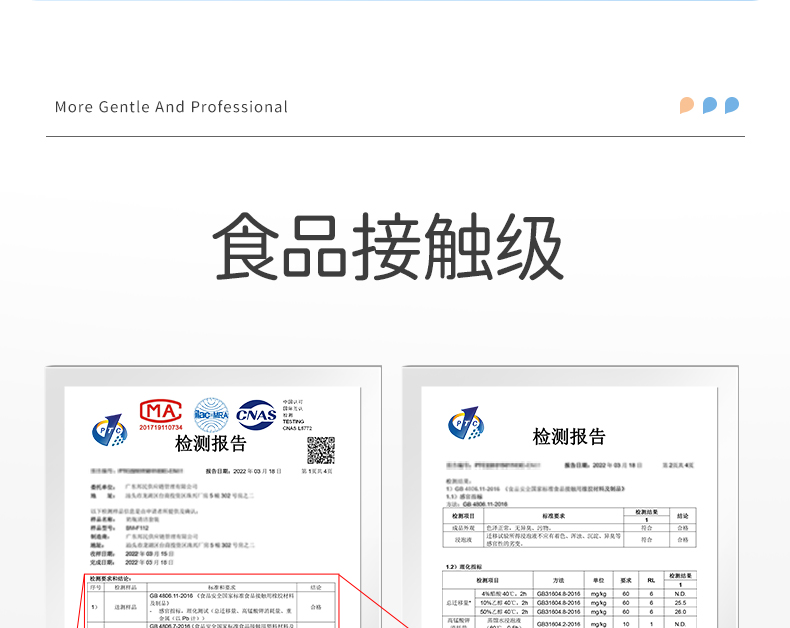Click the result value '26.0'

pyautogui.click(x=680, y=612)
